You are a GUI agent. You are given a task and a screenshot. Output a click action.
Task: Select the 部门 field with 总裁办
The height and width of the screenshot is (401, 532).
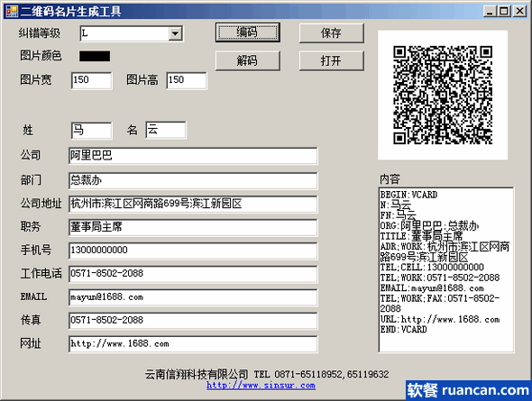[193, 180]
